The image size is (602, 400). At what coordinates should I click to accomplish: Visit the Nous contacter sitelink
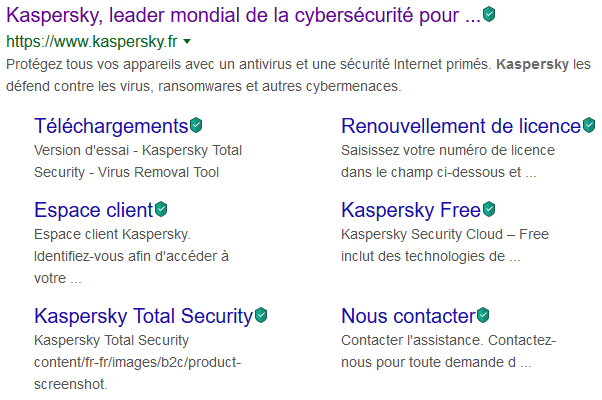click(x=407, y=317)
